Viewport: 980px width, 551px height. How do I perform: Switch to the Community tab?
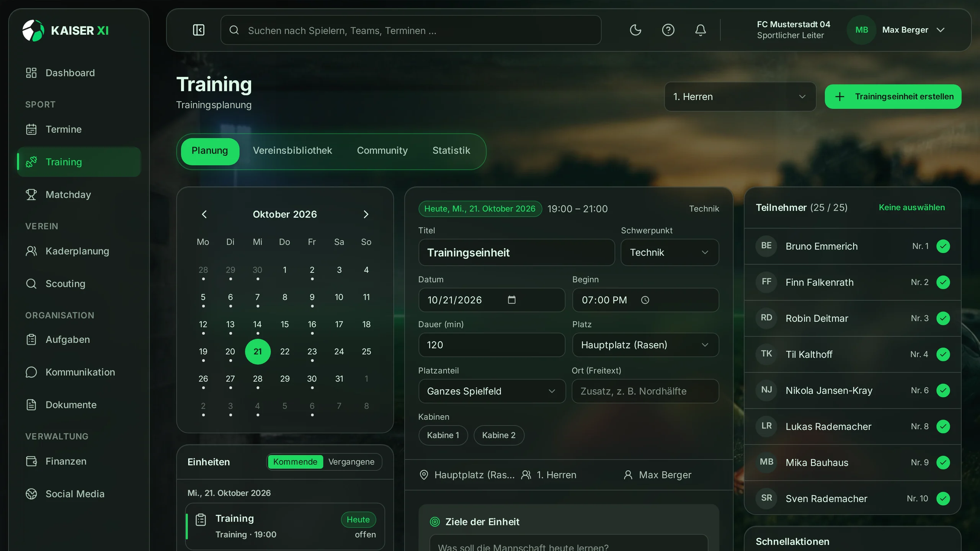(x=382, y=151)
